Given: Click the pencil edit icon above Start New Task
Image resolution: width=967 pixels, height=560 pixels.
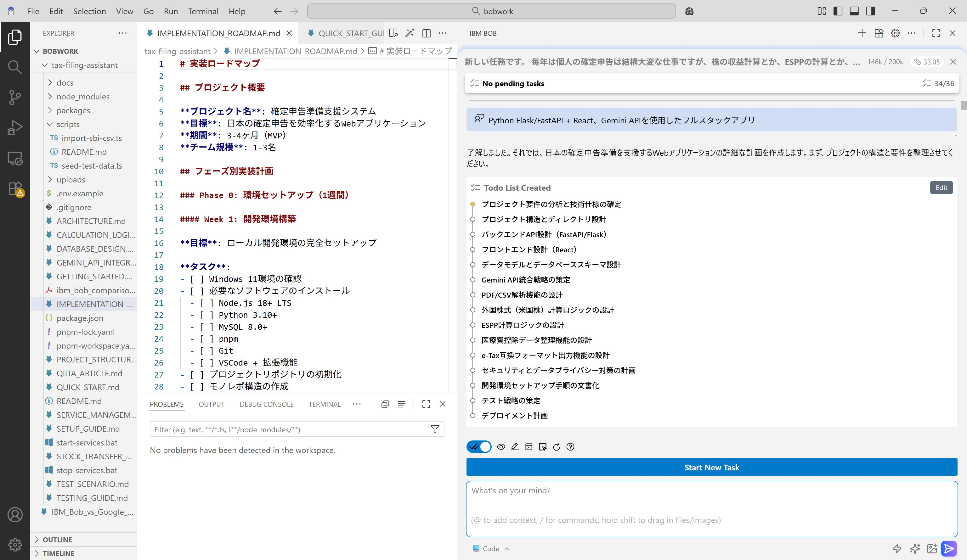Looking at the screenshot, I should [515, 446].
